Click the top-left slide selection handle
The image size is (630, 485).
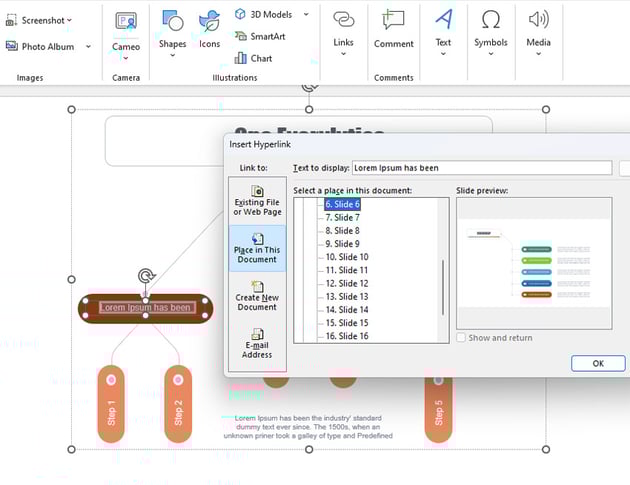click(72, 110)
